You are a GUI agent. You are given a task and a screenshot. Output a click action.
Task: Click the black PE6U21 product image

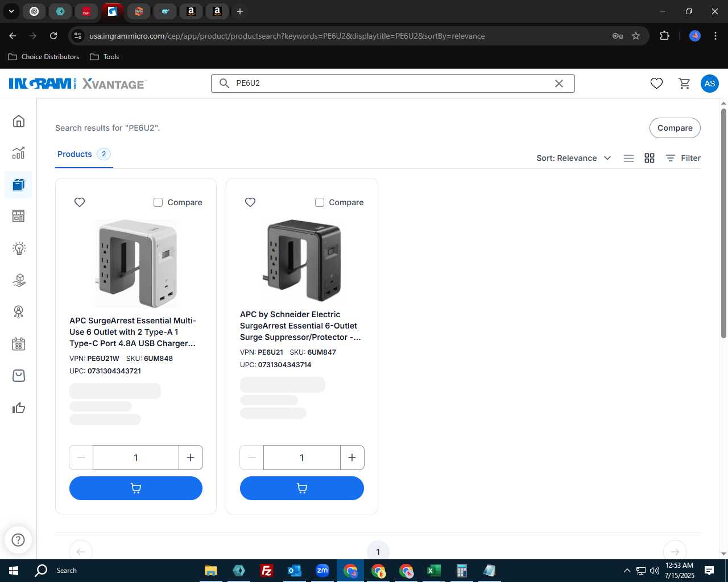coord(302,260)
